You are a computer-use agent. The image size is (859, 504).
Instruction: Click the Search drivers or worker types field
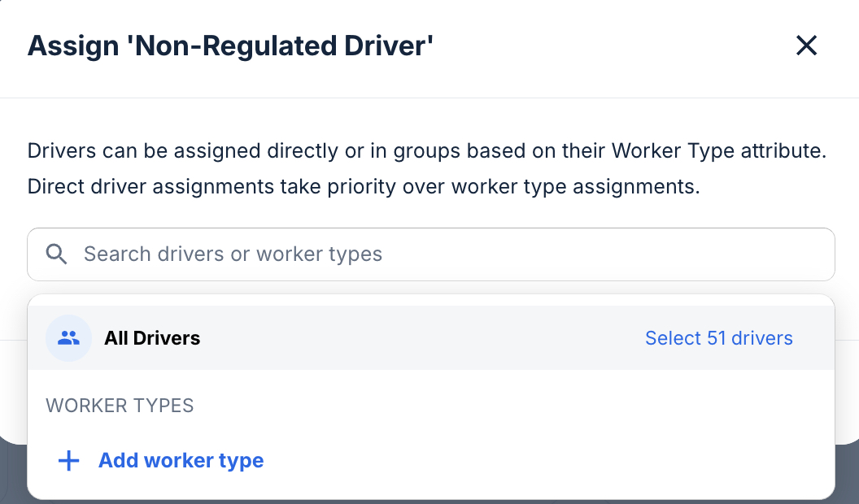(325, 254)
